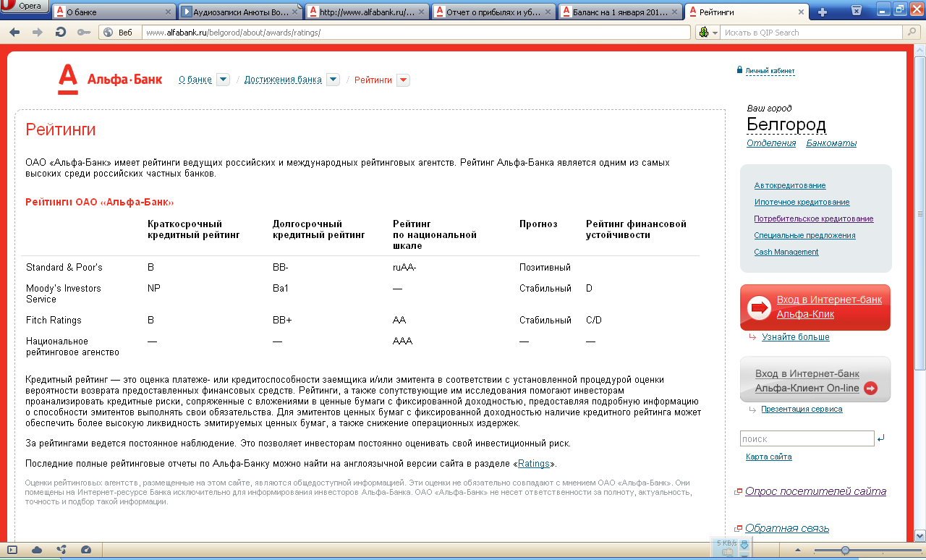
Task: Open the Отделения link
Action: [771, 143]
